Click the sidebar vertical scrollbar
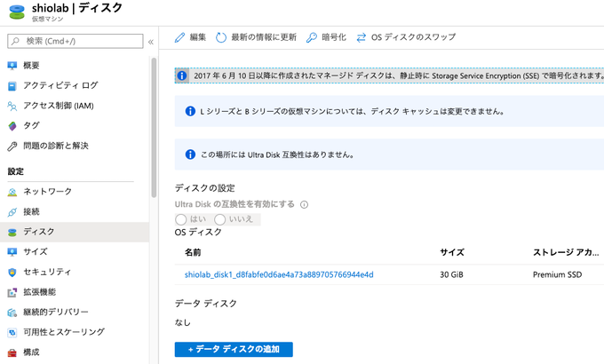The image size is (604, 364). click(154, 127)
